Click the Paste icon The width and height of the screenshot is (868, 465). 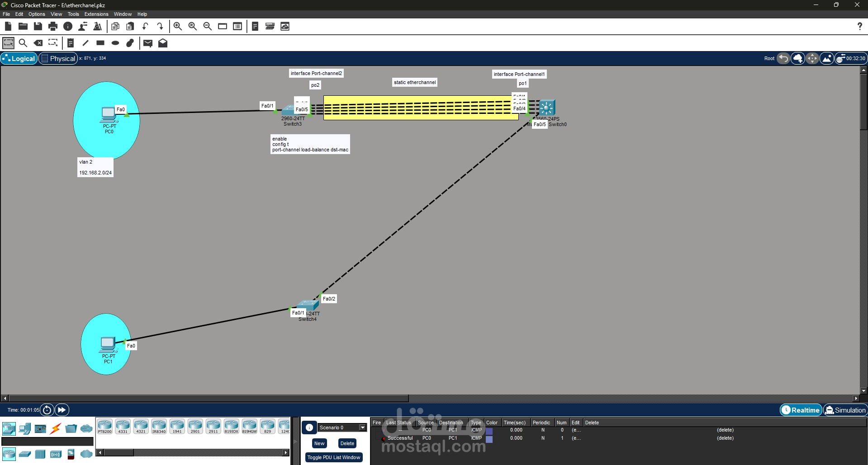(130, 26)
